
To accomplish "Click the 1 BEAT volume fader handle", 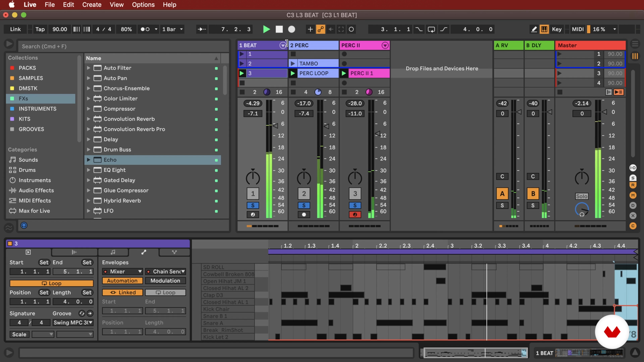I will pos(275,126).
